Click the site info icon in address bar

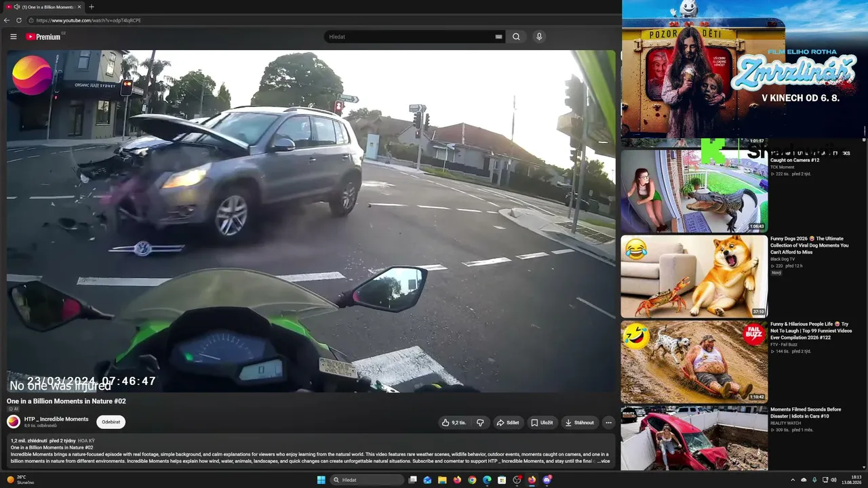pos(32,20)
